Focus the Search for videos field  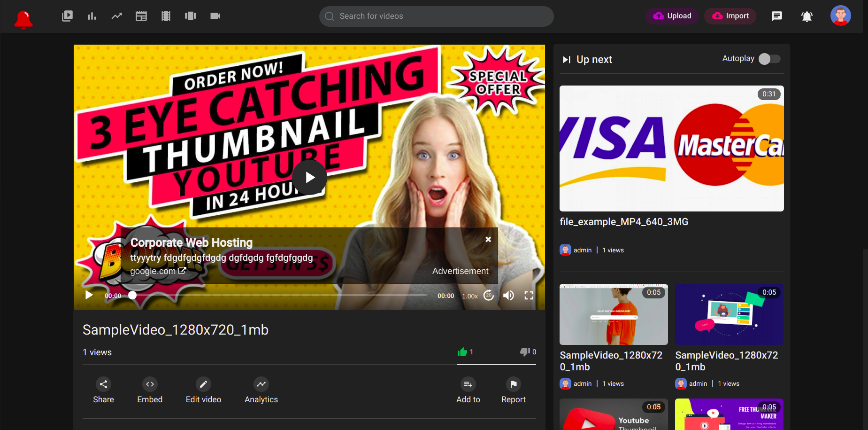point(437,16)
